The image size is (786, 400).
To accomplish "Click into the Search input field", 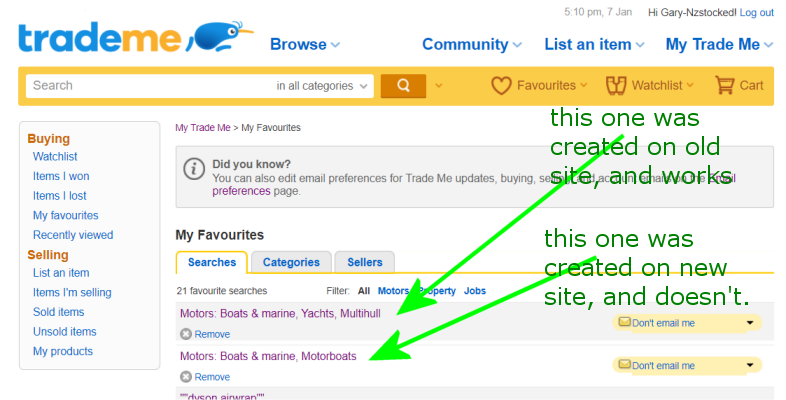I will point(150,86).
